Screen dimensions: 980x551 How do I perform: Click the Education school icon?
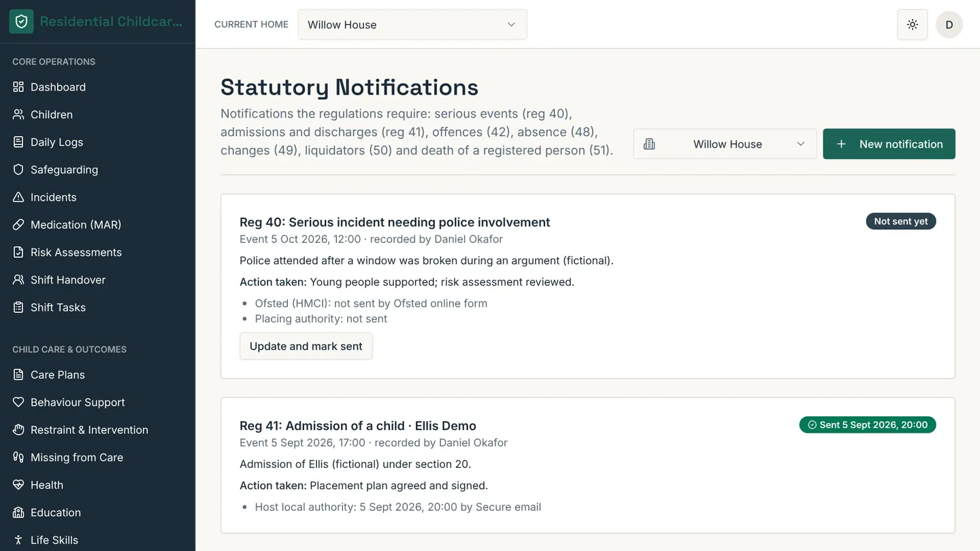pyautogui.click(x=18, y=512)
